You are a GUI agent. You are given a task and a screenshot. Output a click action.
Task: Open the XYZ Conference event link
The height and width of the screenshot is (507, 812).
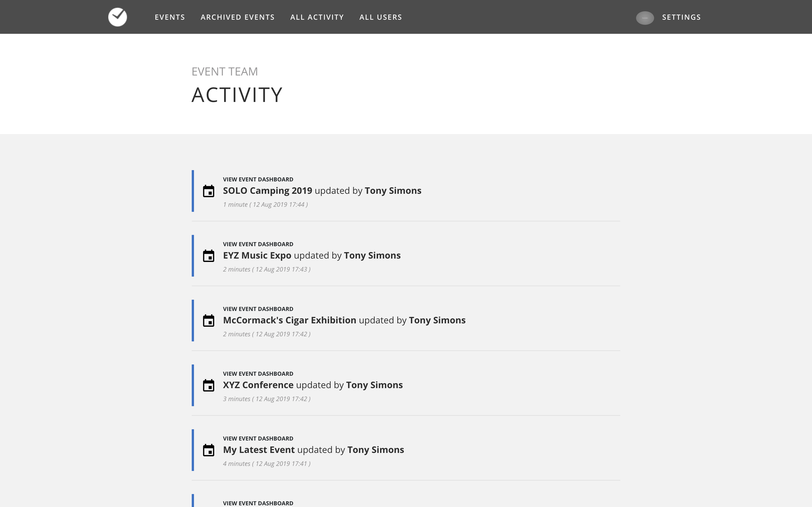(258, 385)
